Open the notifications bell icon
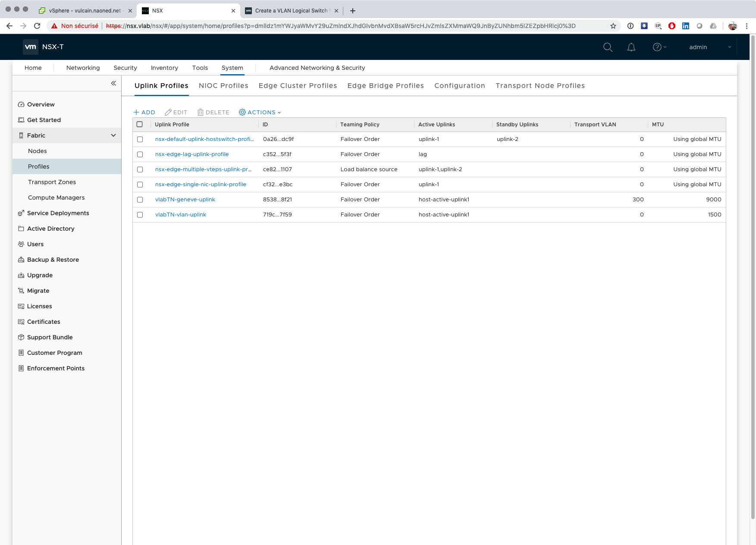 coord(631,47)
